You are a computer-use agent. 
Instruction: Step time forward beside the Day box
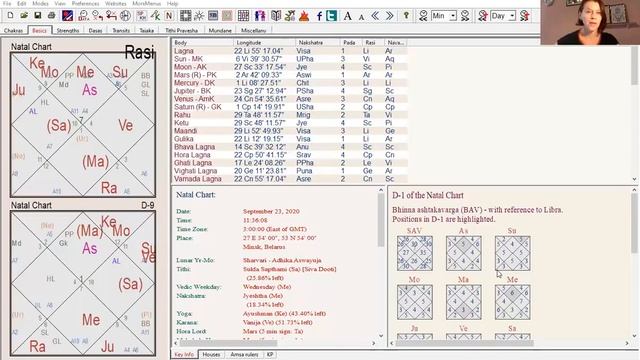coord(524,16)
